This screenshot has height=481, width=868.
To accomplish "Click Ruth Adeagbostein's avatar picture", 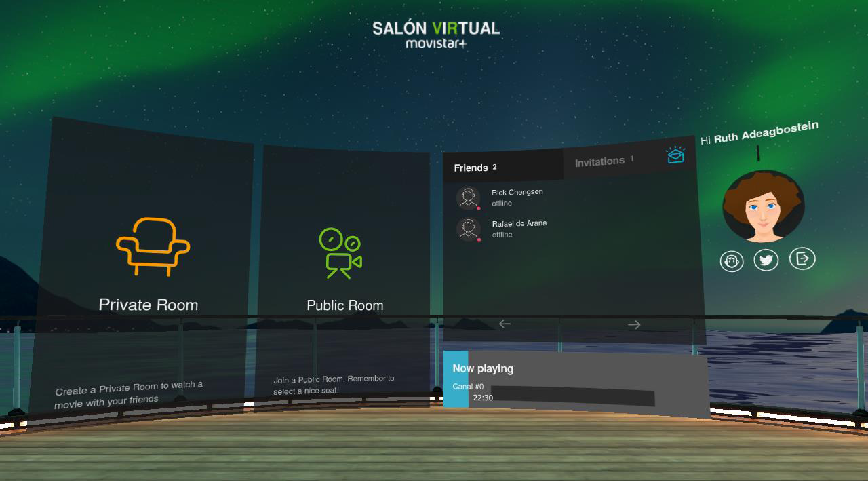I will [763, 206].
